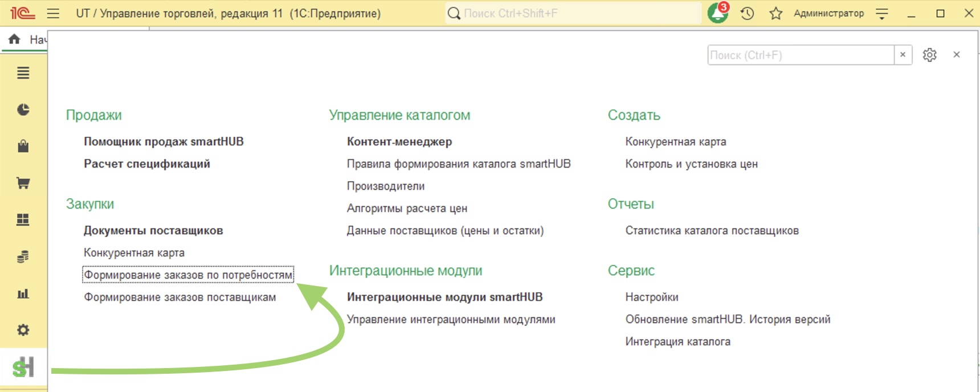This screenshot has width=980, height=392.
Task: Open Формирование заказов по потребностям
Action: pos(188,275)
